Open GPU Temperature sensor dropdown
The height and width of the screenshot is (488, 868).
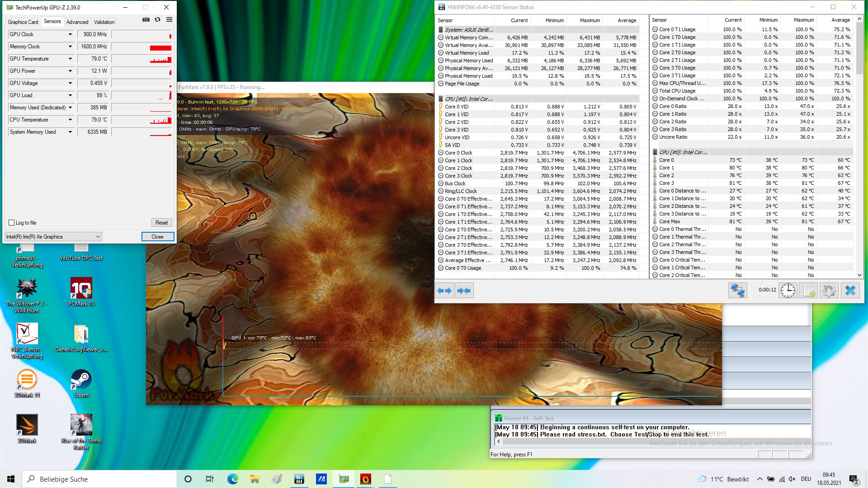70,59
